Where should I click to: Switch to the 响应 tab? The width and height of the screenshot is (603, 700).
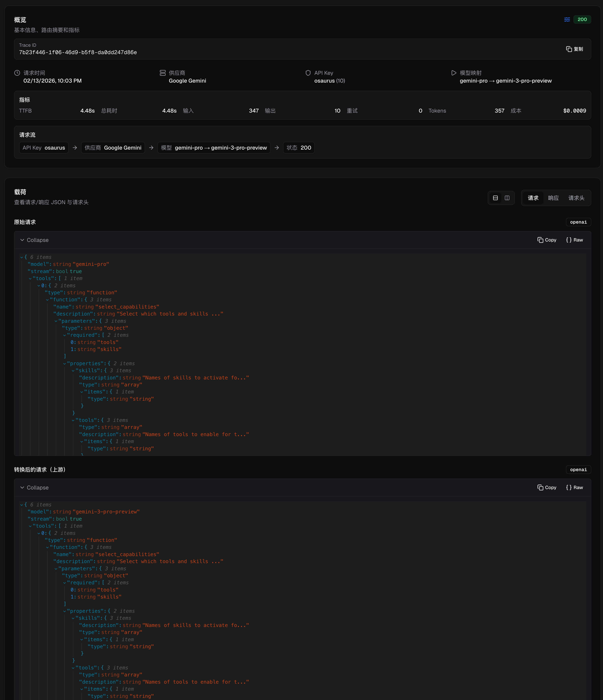coord(553,198)
